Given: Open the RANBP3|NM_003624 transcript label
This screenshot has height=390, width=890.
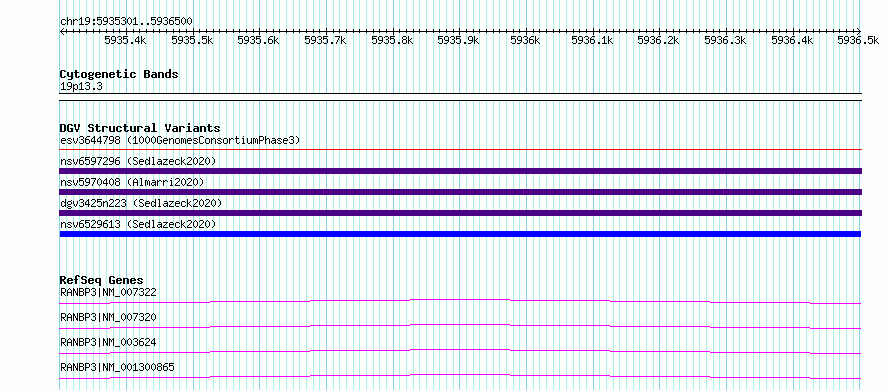Looking at the screenshot, I should coord(108,342).
